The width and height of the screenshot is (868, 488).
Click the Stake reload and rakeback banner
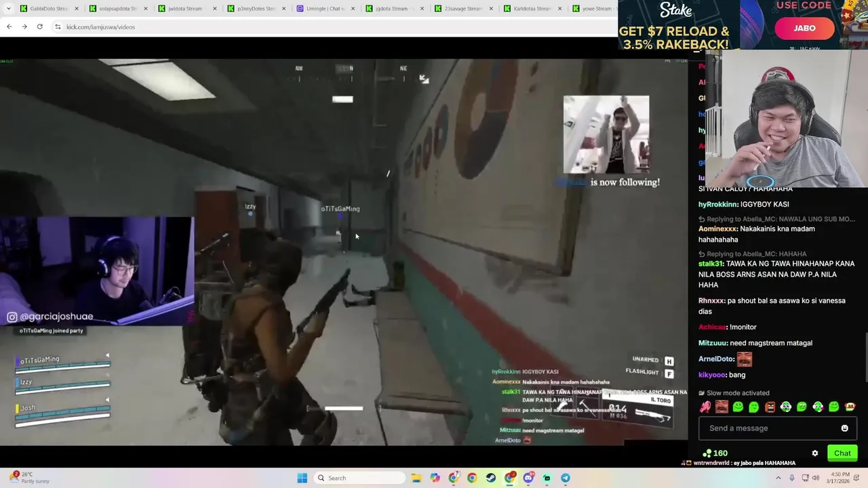click(678, 26)
